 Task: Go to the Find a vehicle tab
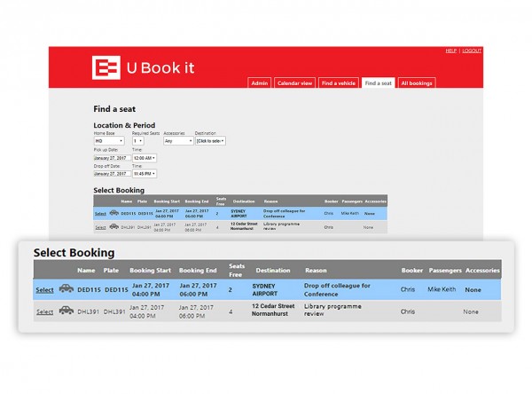(x=339, y=83)
